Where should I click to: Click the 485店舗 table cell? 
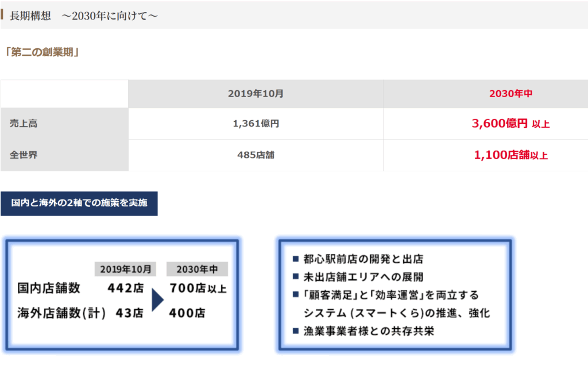coord(256,155)
